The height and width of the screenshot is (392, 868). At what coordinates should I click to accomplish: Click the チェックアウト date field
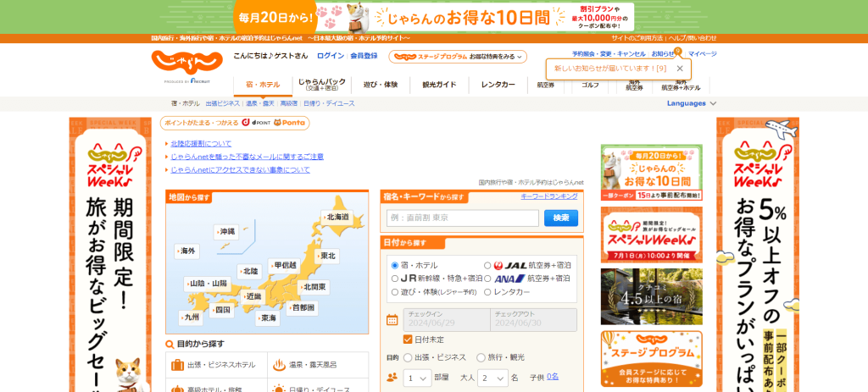(x=534, y=319)
